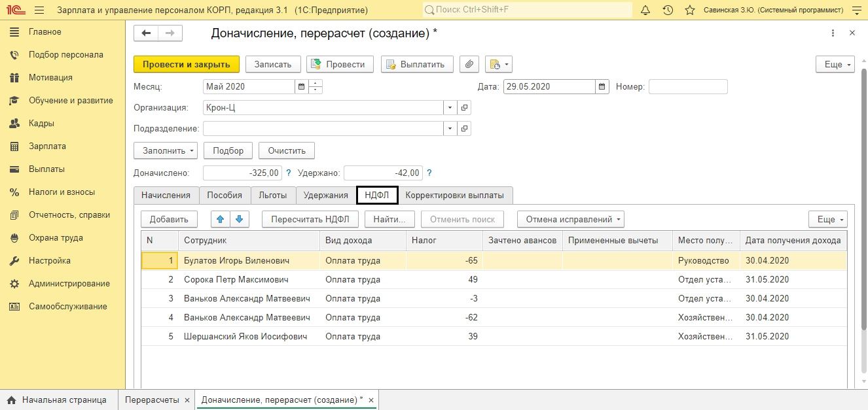Close the Перерасчеты tab

[187, 400]
